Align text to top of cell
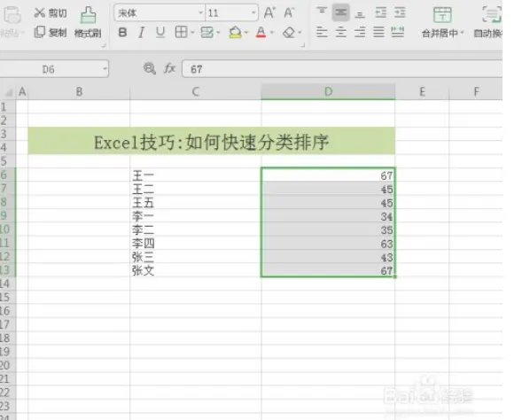Screen dimensions: 530x420 [322, 12]
